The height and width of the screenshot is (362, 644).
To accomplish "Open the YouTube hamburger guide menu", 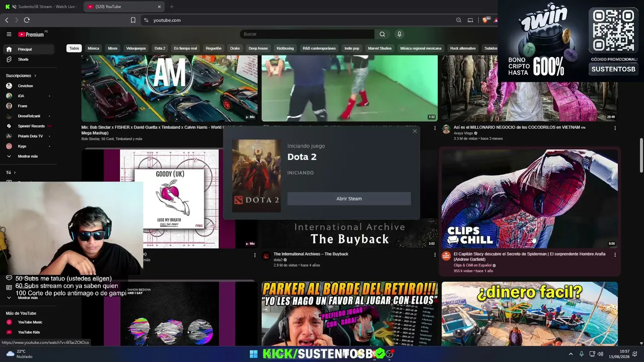I will pyautogui.click(x=9, y=34).
